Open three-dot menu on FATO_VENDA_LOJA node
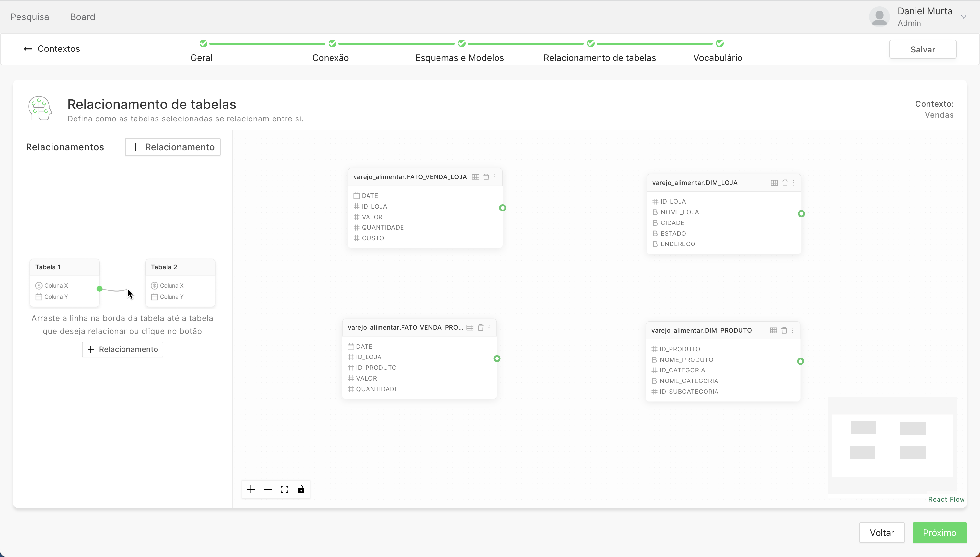The image size is (980, 557). coord(495,177)
